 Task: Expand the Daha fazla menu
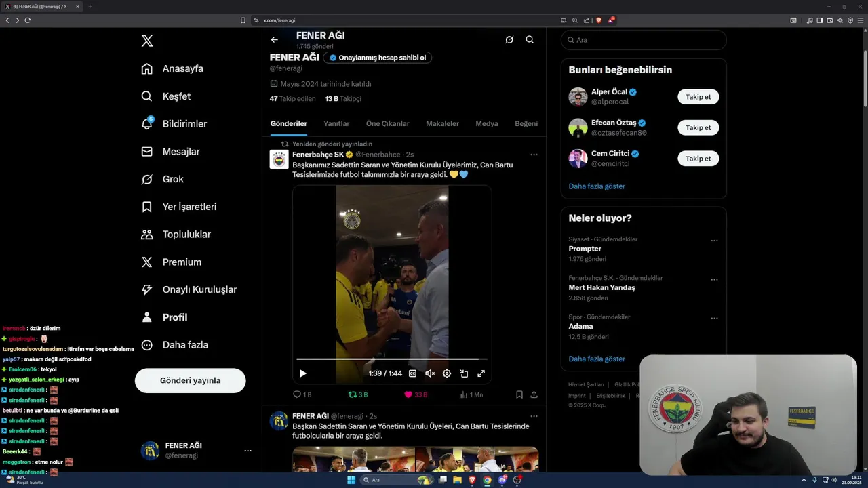(174, 345)
